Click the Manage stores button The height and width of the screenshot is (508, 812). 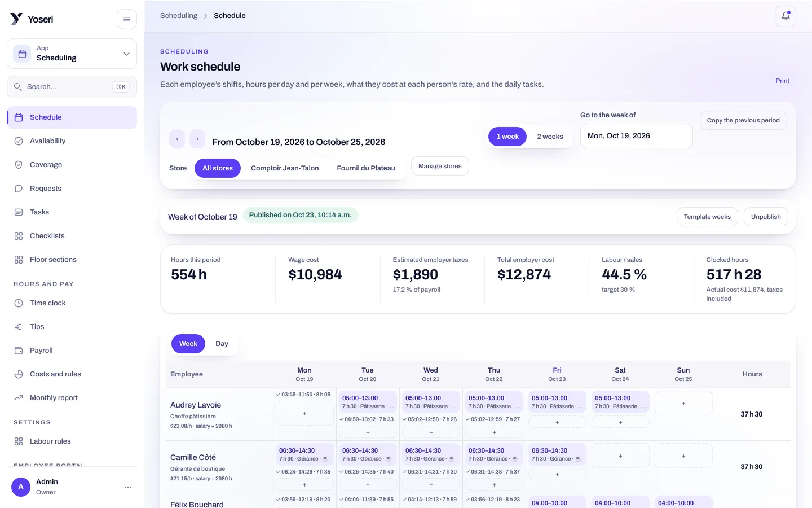(x=440, y=166)
